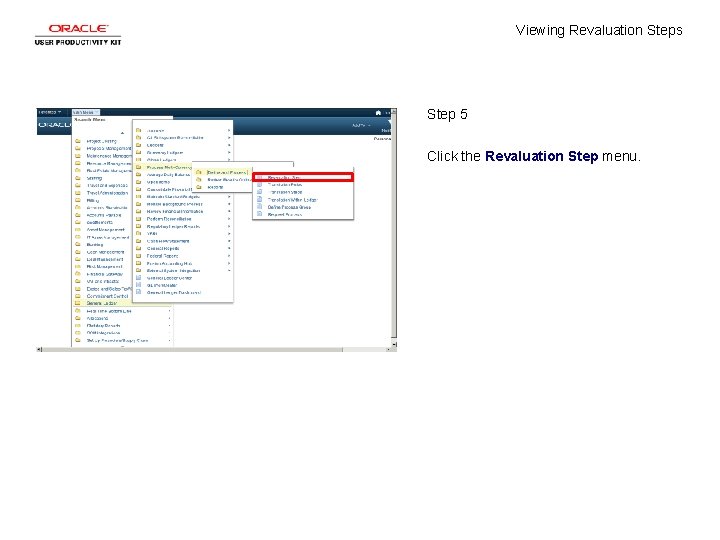Open the Favorites dropdown
Image resolution: width=720 pixels, height=540 pixels.
pyautogui.click(x=50, y=112)
